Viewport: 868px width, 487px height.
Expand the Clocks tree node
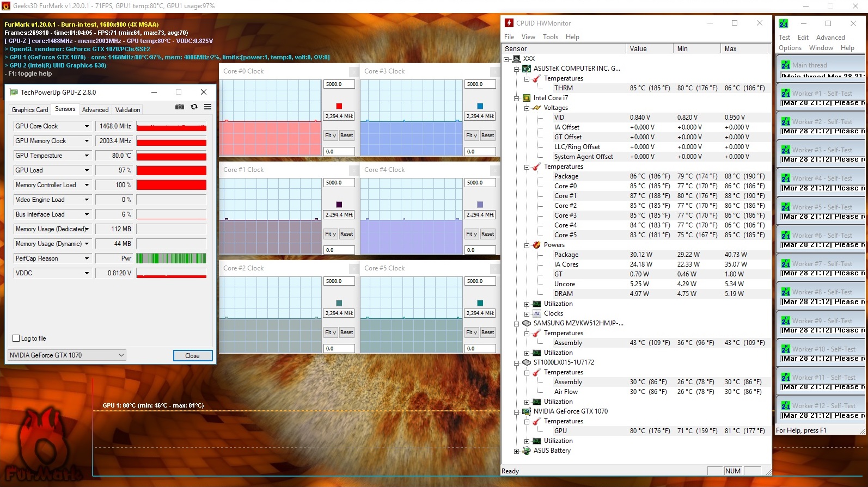[527, 313]
